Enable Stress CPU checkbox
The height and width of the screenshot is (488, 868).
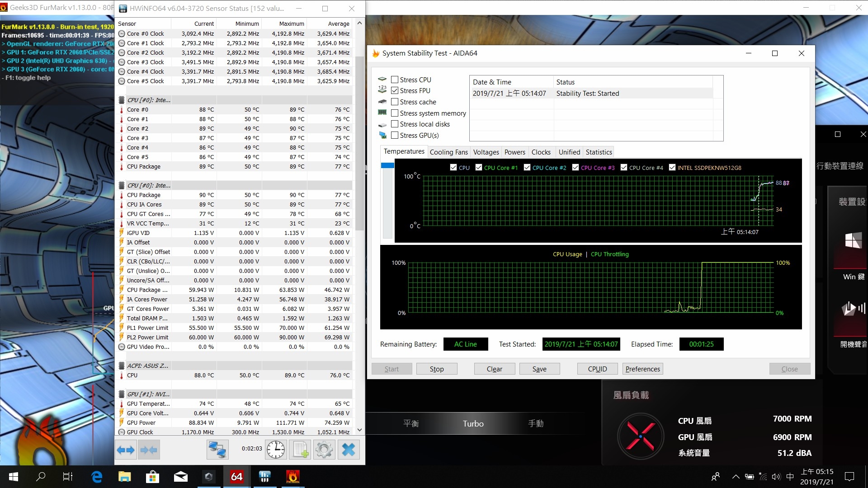(395, 80)
